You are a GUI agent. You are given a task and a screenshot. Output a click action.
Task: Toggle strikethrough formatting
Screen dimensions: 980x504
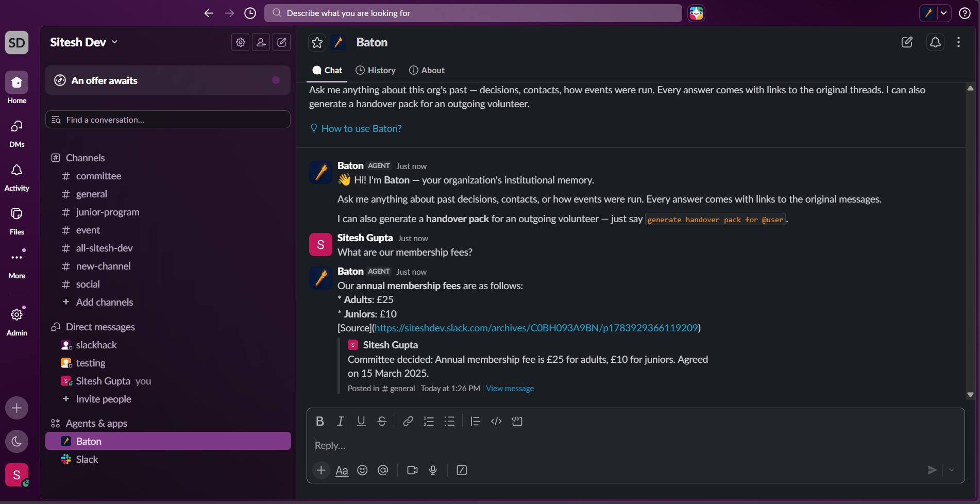[x=382, y=421]
